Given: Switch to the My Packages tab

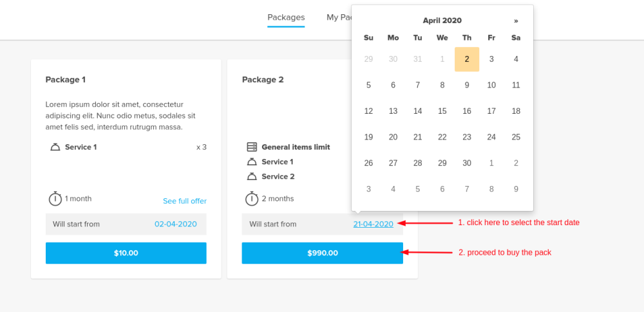Looking at the screenshot, I should pos(339,17).
